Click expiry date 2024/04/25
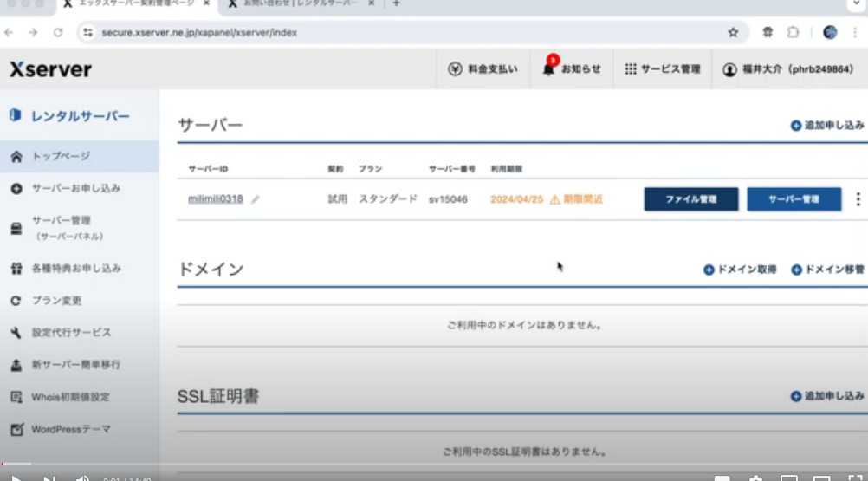868x481 pixels. tap(516, 199)
